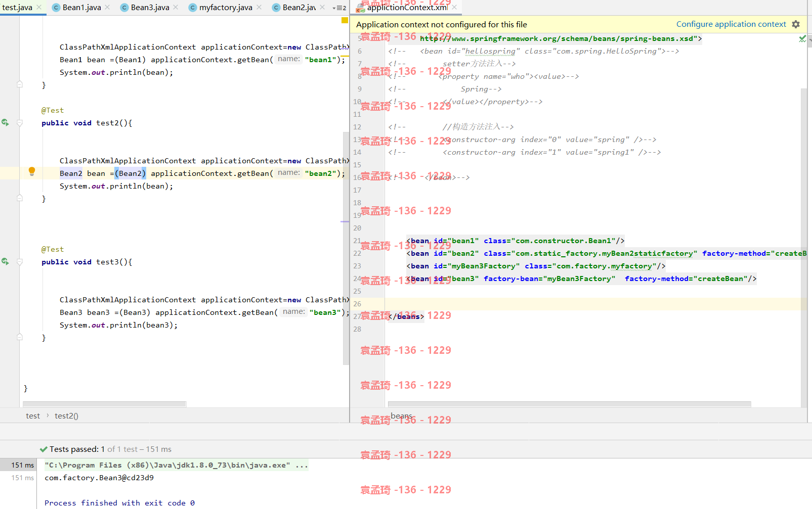The image size is (812, 509).
Task: Click the Bean1.java class file icon
Action: pyautogui.click(x=56, y=8)
